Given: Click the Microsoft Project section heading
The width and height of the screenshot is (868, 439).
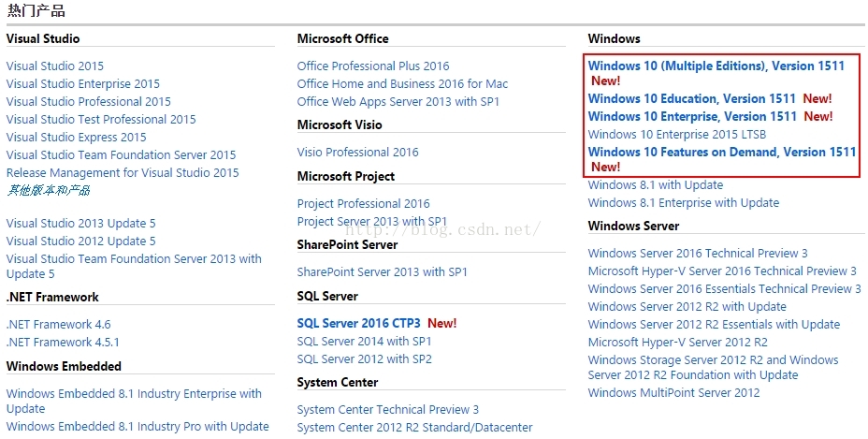Looking at the screenshot, I should [x=346, y=176].
